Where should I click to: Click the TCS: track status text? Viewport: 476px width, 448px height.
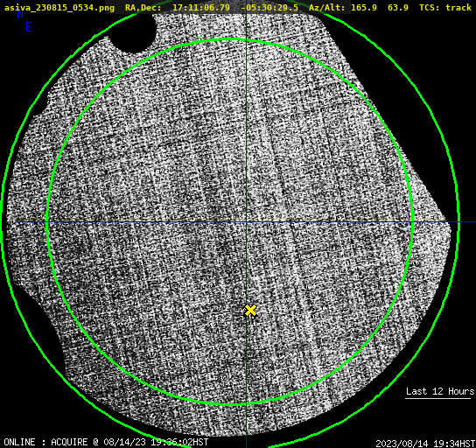pyautogui.click(x=445, y=7)
